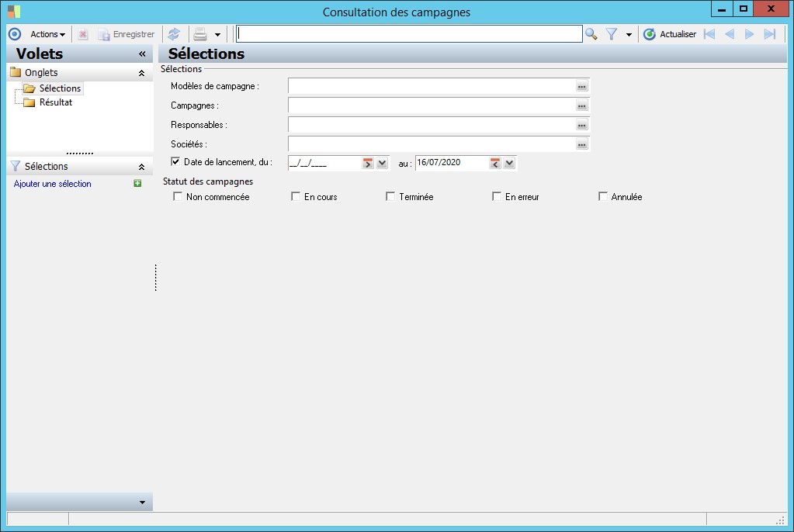Image resolution: width=794 pixels, height=532 pixels.
Task: Open the Actions menu
Action: 47,34
